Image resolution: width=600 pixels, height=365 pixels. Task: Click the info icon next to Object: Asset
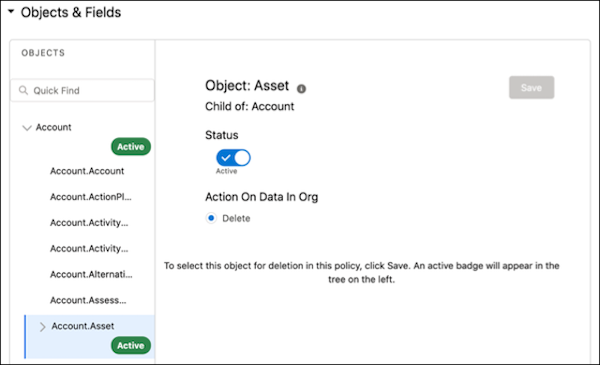pyautogui.click(x=301, y=89)
